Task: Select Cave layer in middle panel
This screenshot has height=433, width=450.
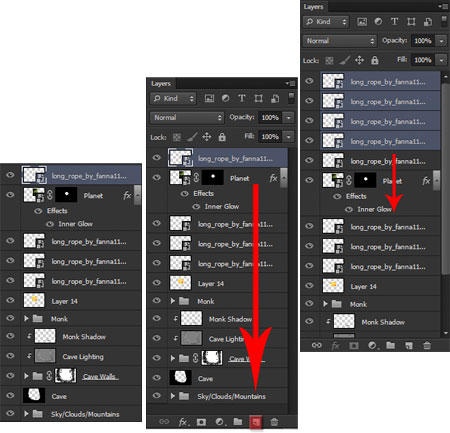Action: tap(217, 378)
